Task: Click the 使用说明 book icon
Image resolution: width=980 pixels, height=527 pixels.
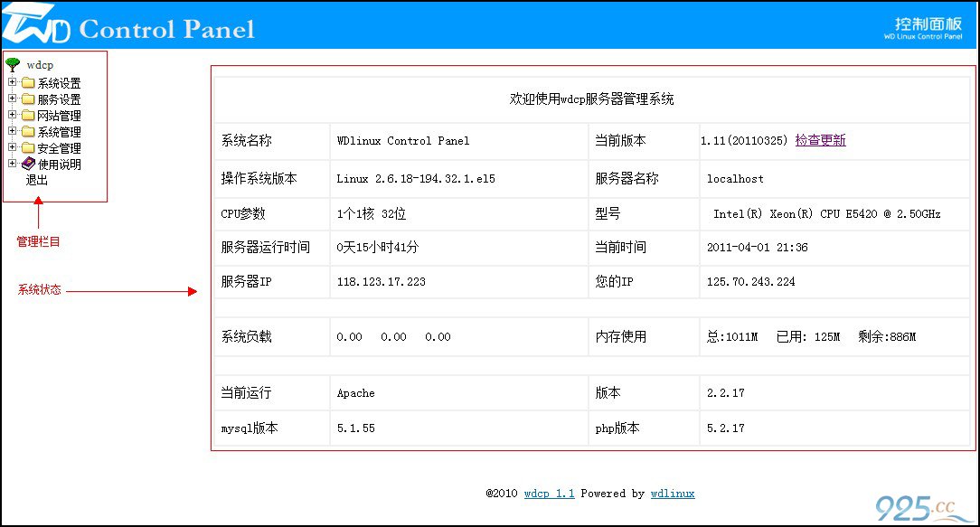Action: [x=28, y=164]
